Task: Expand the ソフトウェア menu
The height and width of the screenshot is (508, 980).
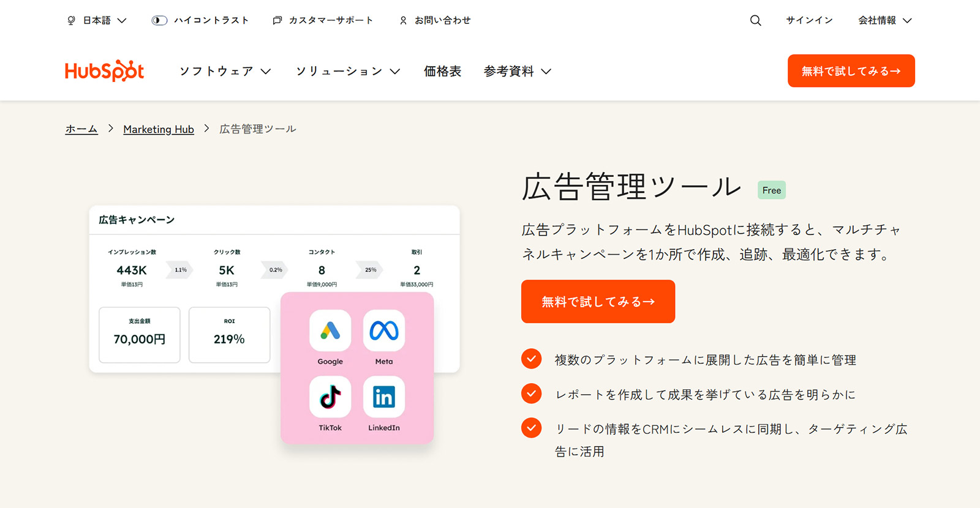Action: coord(225,71)
